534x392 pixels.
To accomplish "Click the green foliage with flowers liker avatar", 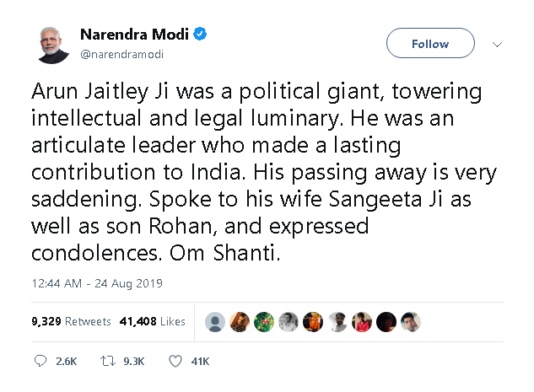I will click(x=264, y=322).
